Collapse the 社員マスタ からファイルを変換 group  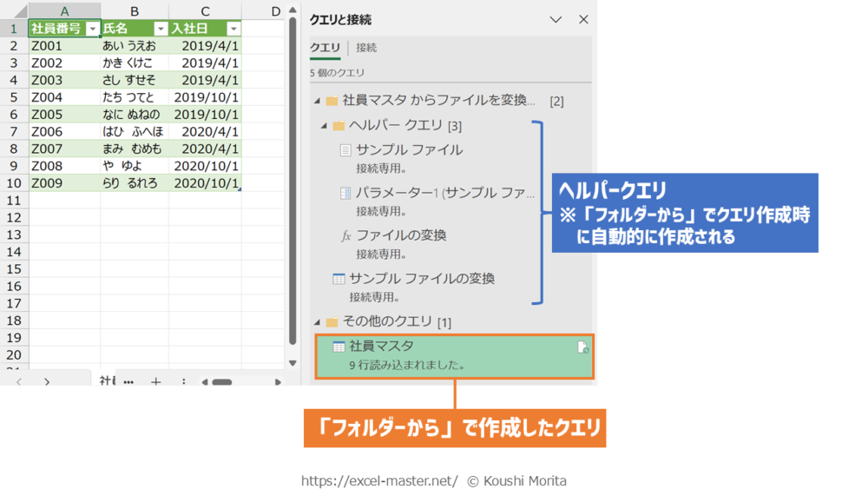coord(318,101)
